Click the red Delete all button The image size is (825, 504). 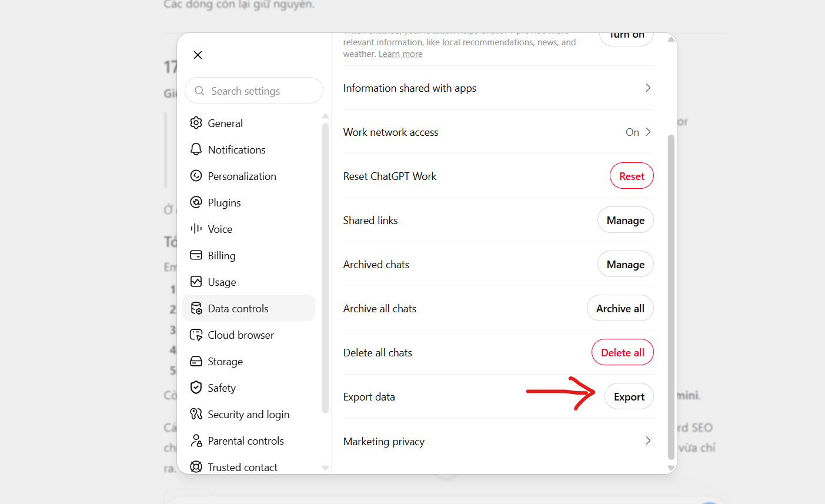tap(623, 352)
